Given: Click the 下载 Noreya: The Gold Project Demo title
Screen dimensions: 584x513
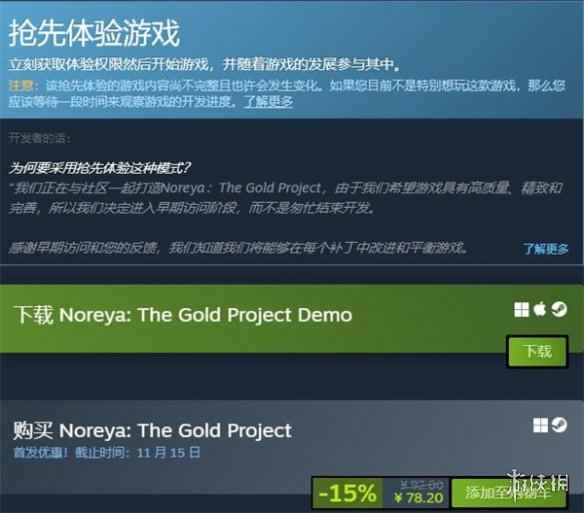Looking at the screenshot, I should pos(183,315).
